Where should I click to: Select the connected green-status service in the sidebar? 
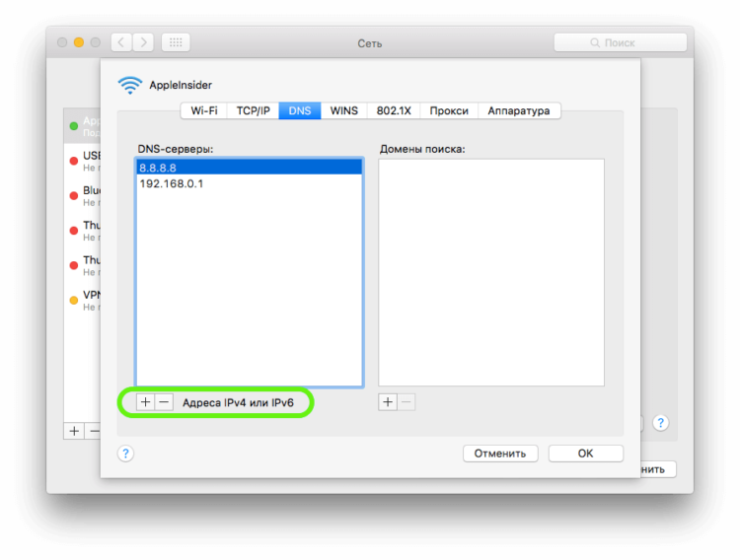tap(84, 126)
